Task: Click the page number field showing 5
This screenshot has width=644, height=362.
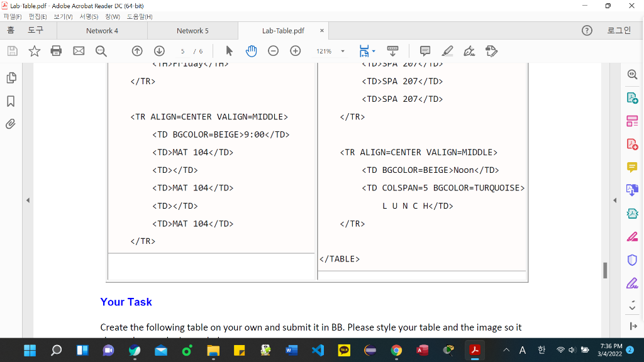Action: pos(183,52)
